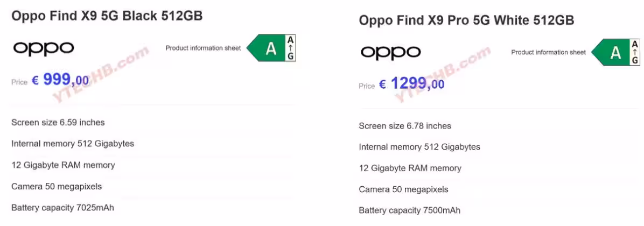Click 12 Gigabyte RAM memory for Find X9 Black
644x226 pixels.
(x=63, y=165)
